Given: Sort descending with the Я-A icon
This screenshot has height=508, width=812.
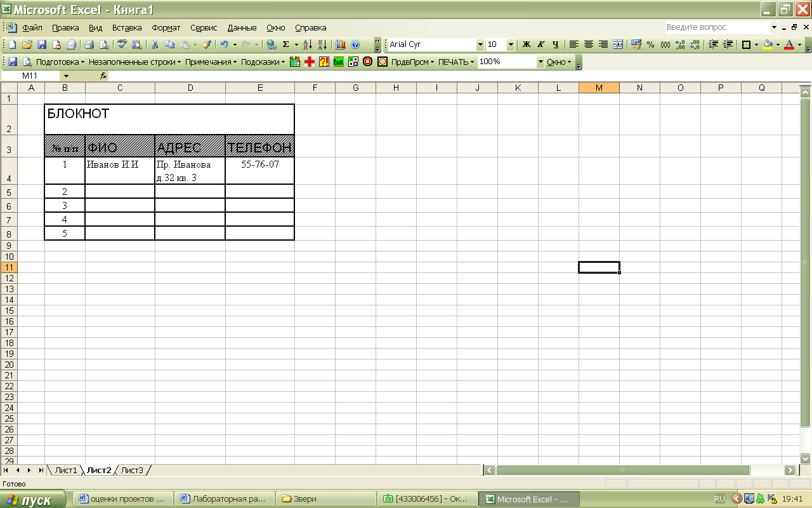Looking at the screenshot, I should point(322,44).
